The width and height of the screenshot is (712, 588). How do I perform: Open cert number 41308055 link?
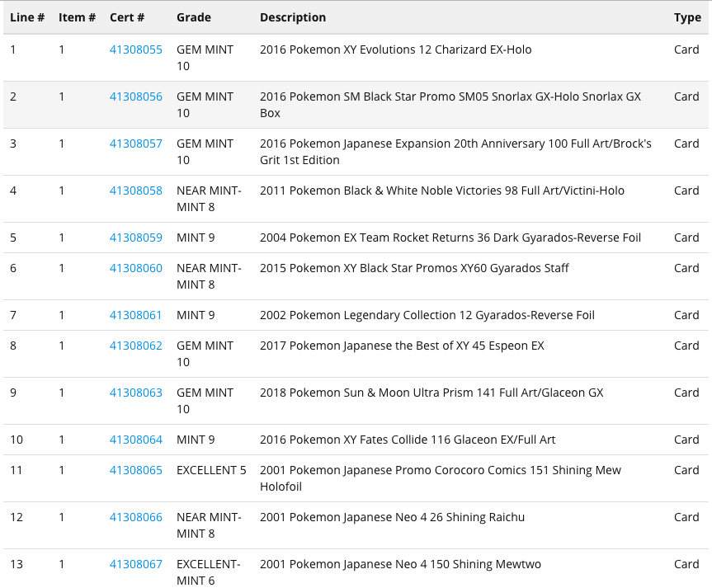[x=136, y=49]
